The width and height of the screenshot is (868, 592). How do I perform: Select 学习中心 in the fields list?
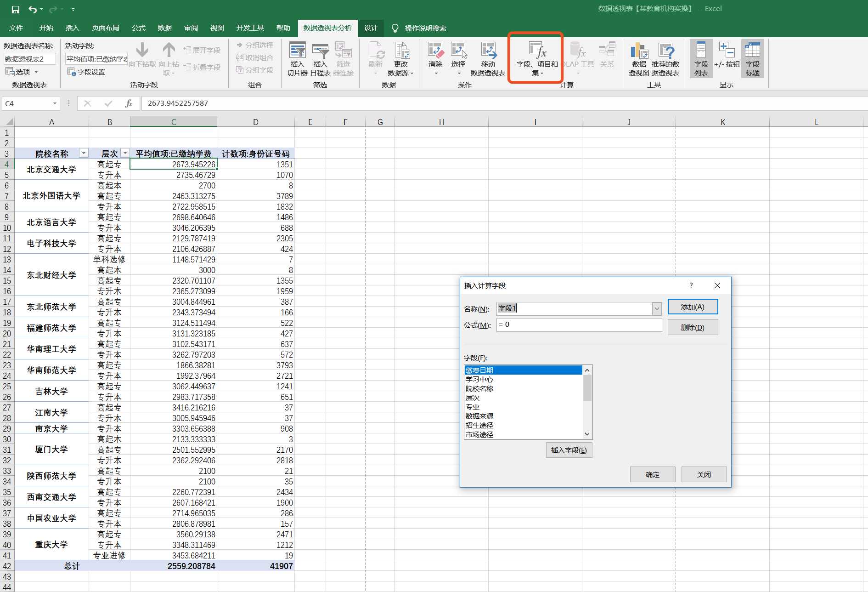tap(523, 379)
